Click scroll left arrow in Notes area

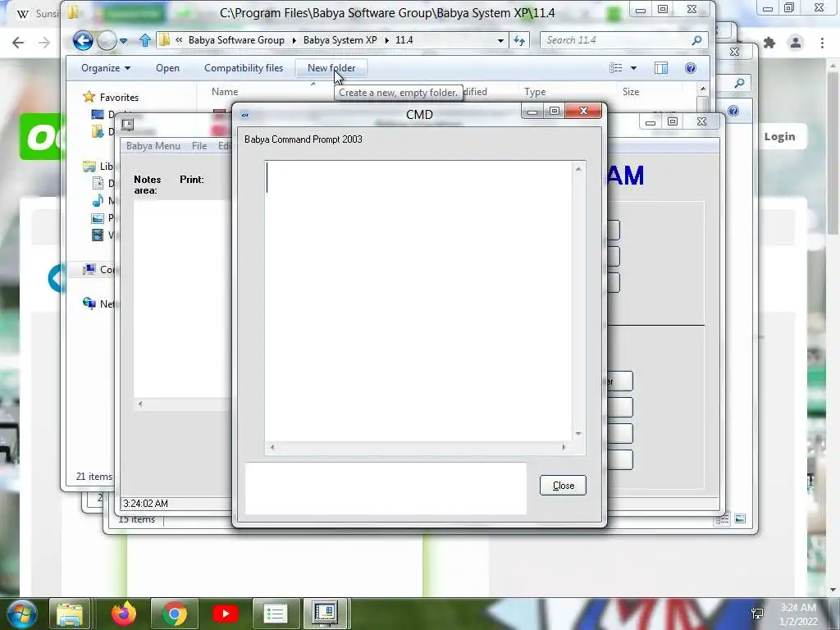coord(140,404)
